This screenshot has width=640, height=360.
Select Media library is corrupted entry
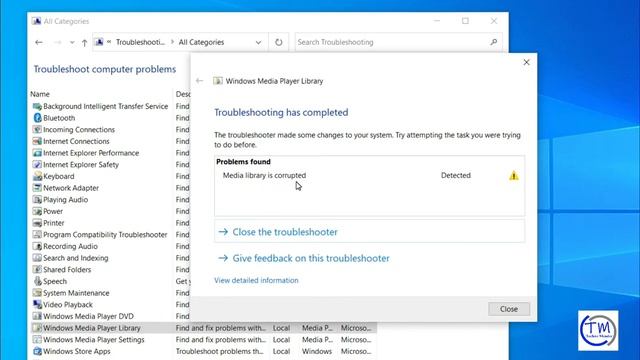[264, 176]
